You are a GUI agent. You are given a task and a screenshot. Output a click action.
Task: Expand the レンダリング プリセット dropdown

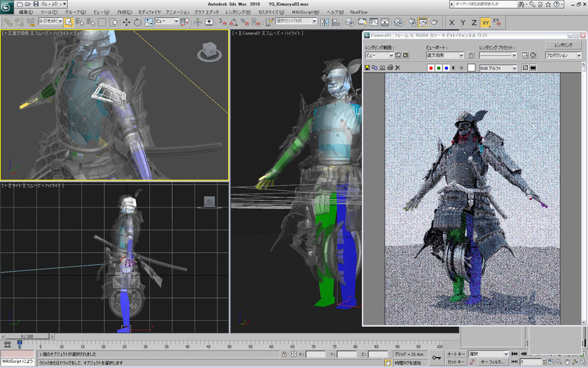[x=514, y=55]
